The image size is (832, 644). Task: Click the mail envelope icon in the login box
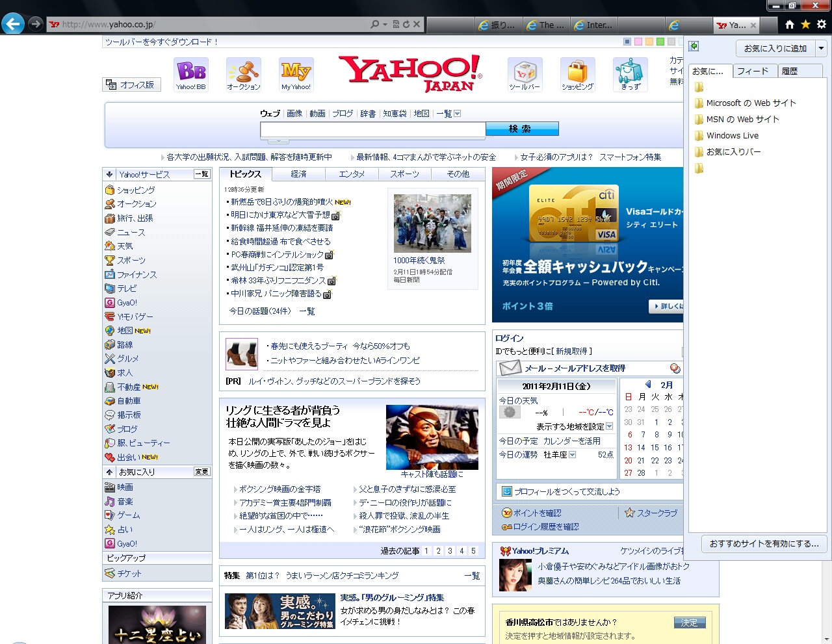[x=510, y=368]
